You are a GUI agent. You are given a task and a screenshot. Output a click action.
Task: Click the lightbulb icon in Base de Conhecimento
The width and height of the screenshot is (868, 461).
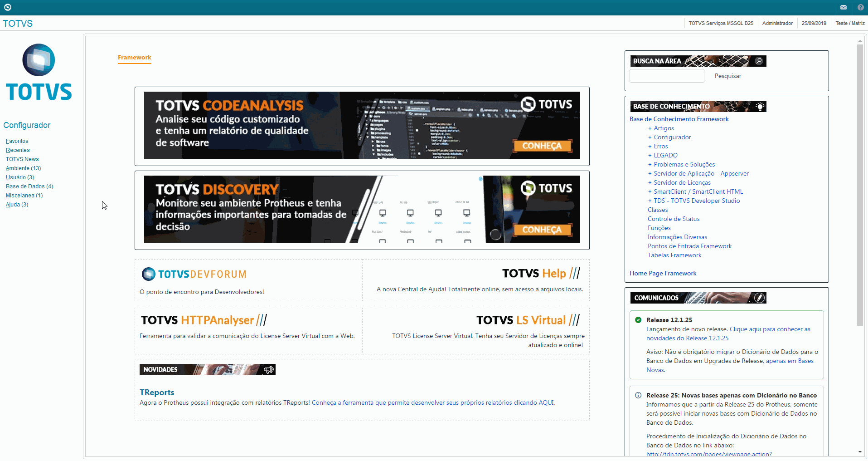(x=760, y=106)
